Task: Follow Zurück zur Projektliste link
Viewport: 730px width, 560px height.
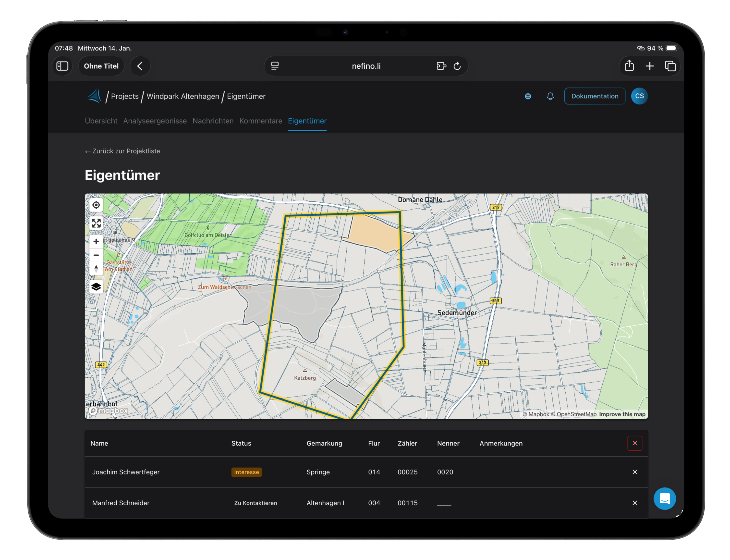Action: (122, 151)
